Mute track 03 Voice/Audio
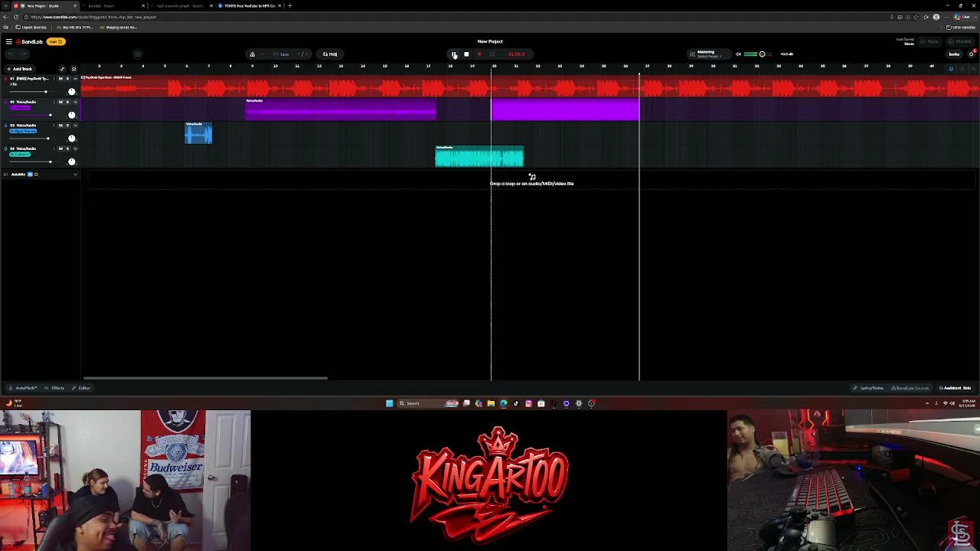 (x=60, y=125)
